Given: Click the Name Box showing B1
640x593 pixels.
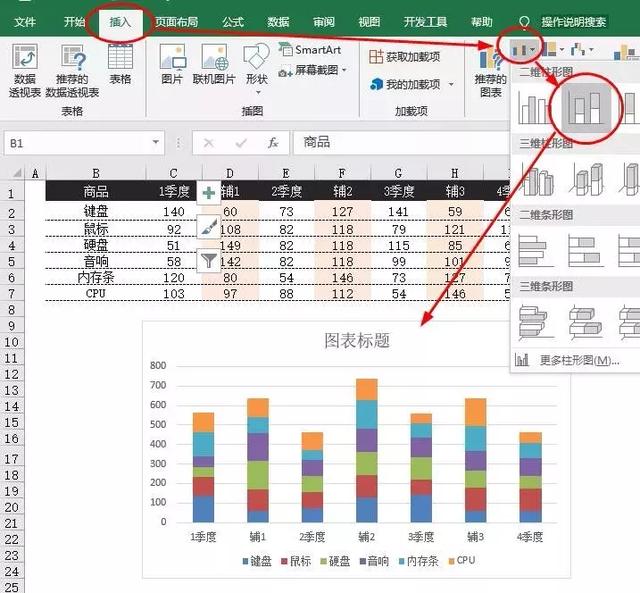Looking at the screenshot, I should pos(78,143).
